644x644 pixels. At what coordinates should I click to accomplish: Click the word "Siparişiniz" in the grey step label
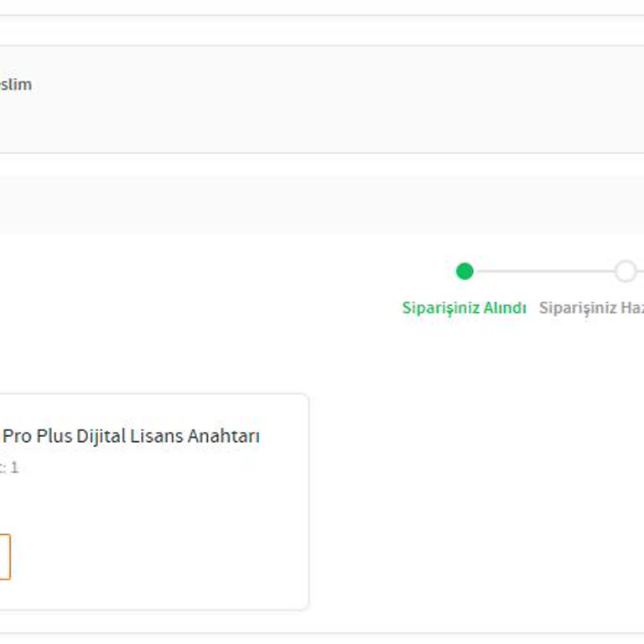point(577,308)
